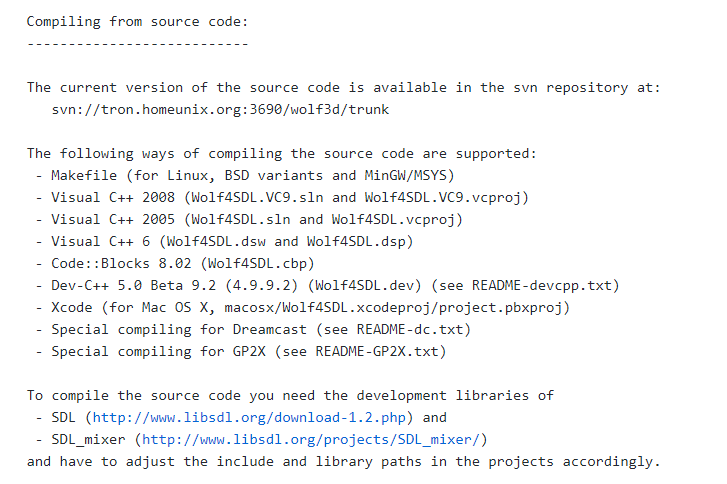727x484 pixels.
Task: Click the Wolf4SDL.cbp filename text
Action: 257,264
